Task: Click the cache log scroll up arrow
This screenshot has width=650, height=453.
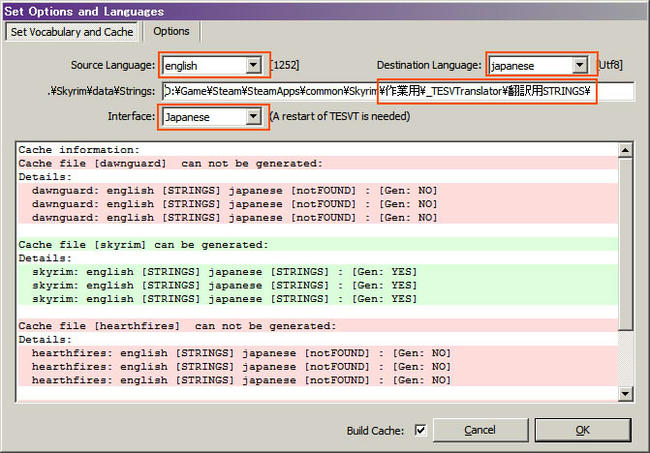Action: coord(625,150)
